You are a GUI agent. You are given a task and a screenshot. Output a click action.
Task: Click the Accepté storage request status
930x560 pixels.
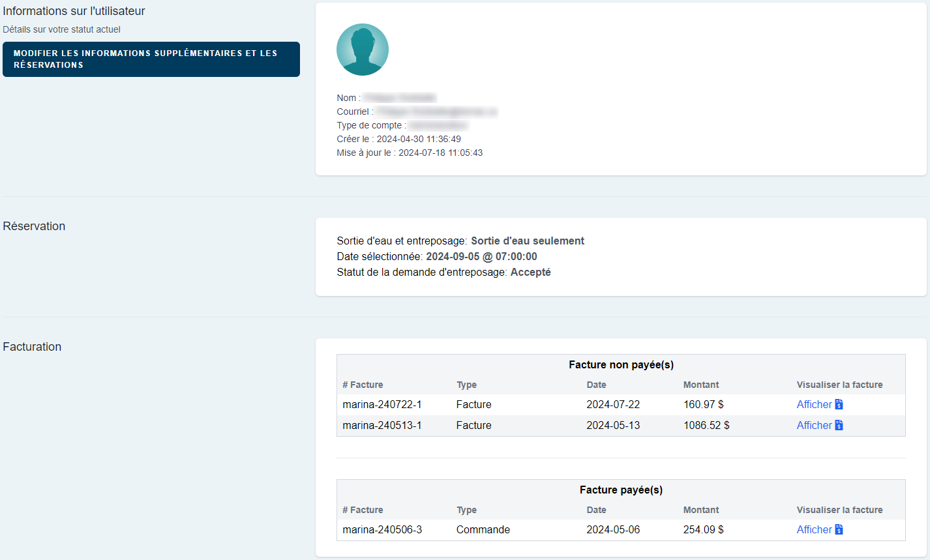pyautogui.click(x=530, y=272)
